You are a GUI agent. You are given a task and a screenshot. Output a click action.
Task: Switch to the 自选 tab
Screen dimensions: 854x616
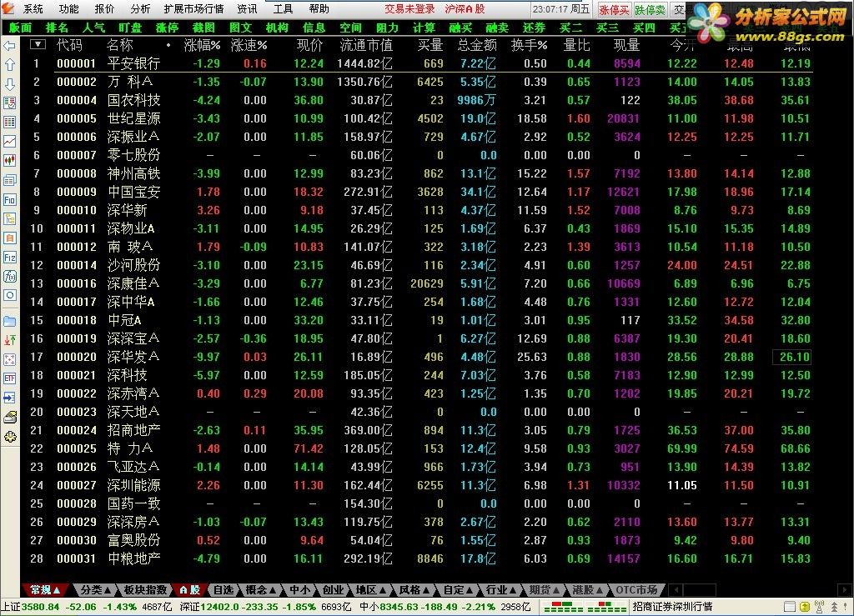(x=224, y=590)
